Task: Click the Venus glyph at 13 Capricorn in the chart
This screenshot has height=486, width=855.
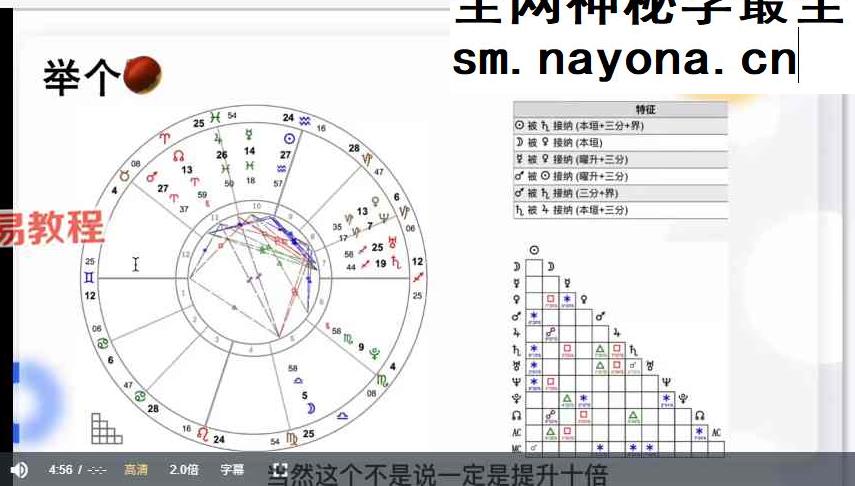Action: 375,202
